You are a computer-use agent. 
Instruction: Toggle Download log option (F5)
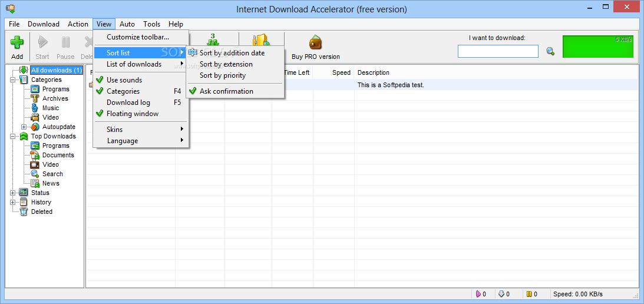tap(141, 103)
